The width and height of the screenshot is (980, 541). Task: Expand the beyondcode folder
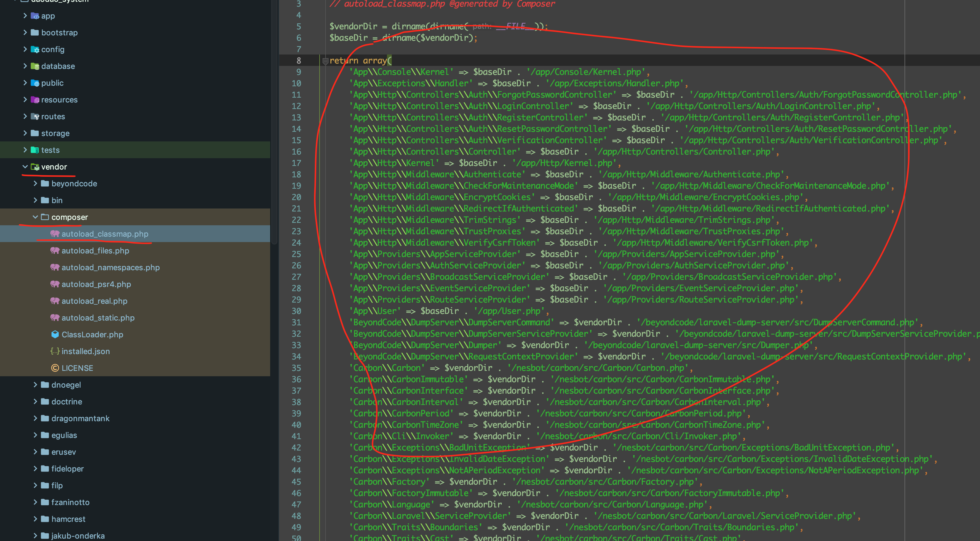pos(35,183)
